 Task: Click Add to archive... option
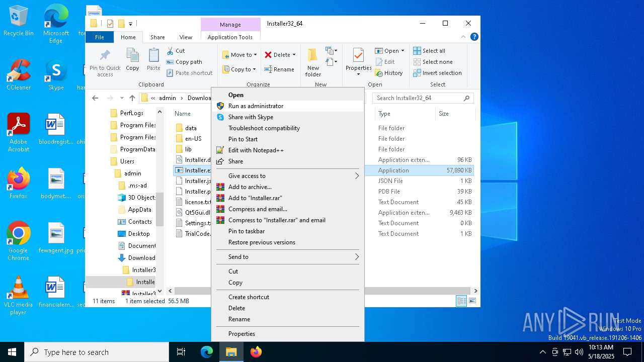click(287, 187)
